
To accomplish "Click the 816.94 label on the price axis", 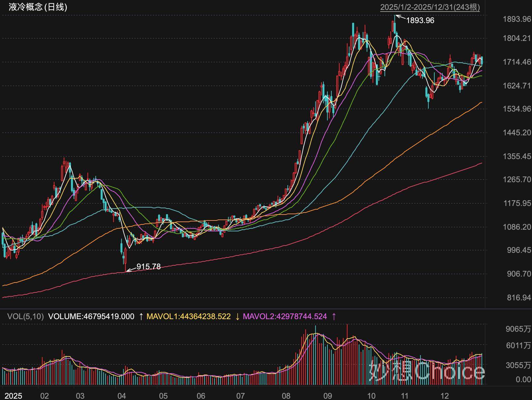I will click(518, 298).
